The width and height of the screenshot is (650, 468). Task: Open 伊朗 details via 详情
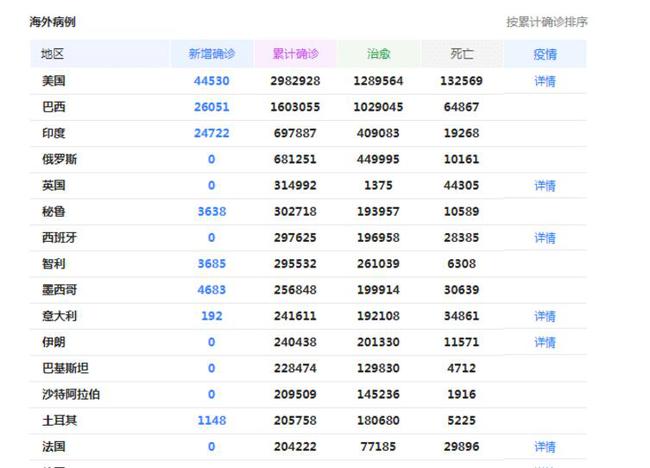coord(544,342)
